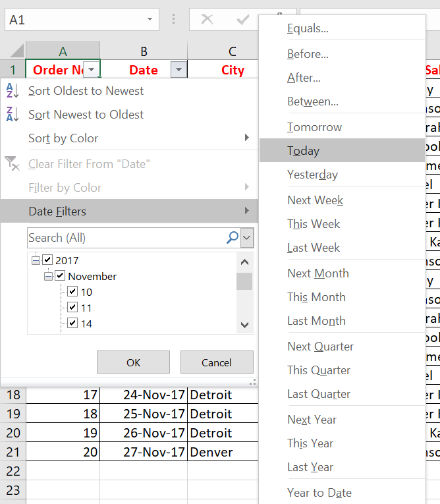Click the Sort Oldest to Newest icon

(13, 91)
